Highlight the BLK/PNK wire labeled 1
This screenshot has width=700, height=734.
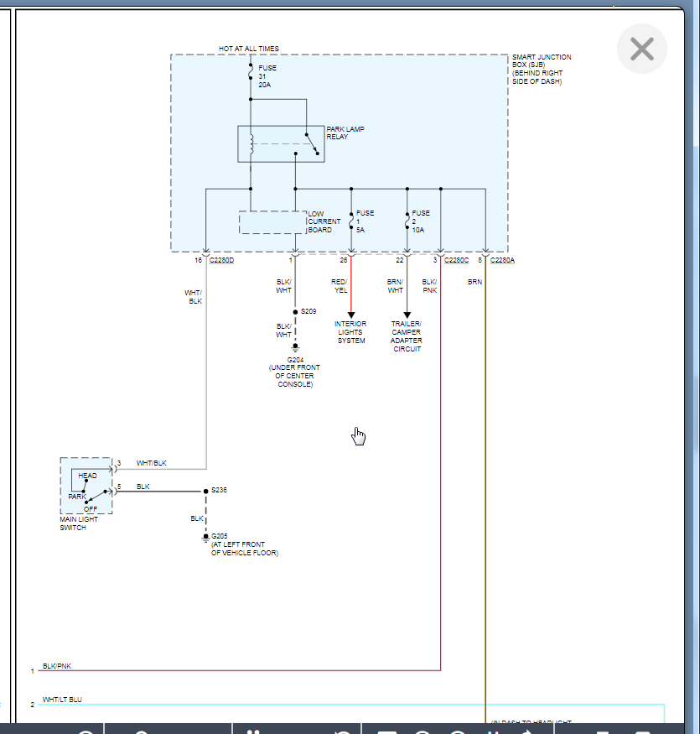click(x=239, y=670)
